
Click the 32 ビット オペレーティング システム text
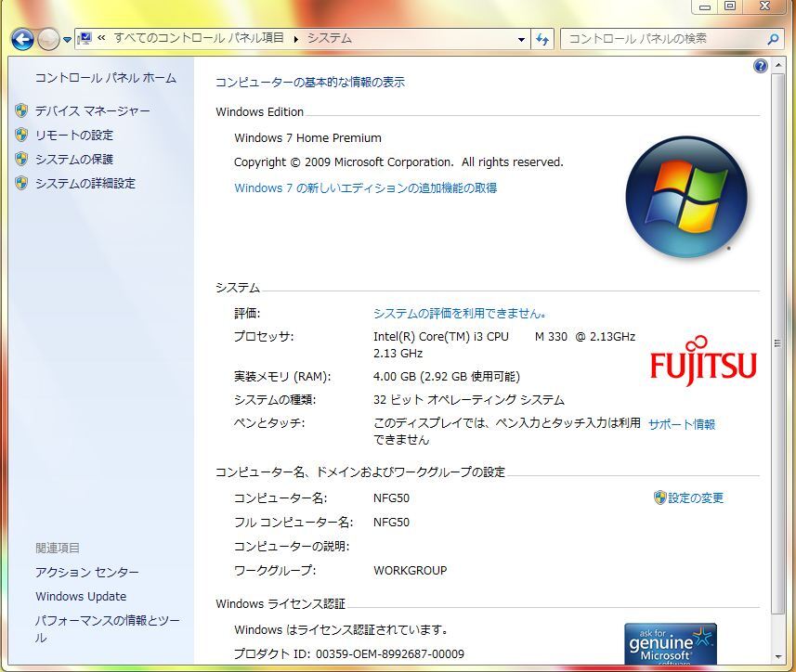[x=468, y=400]
